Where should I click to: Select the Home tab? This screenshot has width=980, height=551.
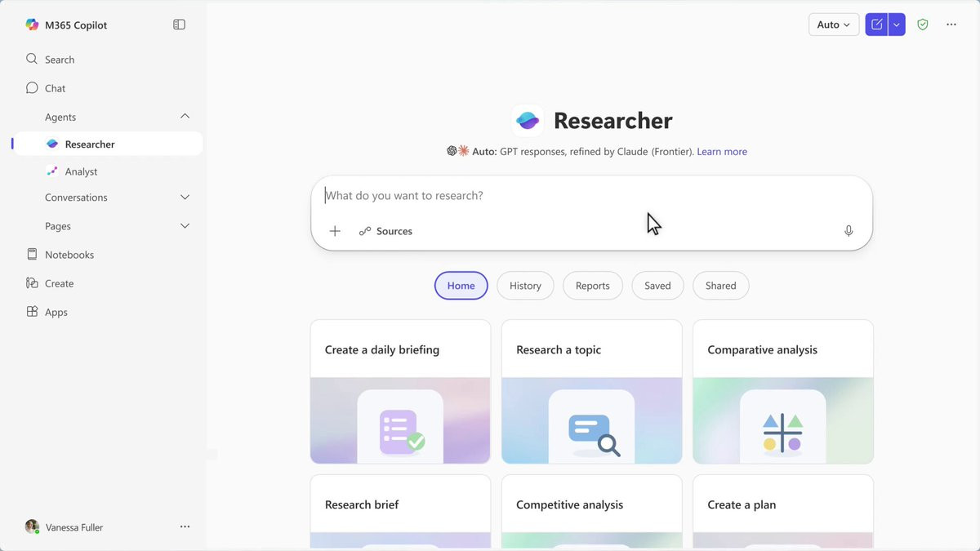click(x=461, y=286)
